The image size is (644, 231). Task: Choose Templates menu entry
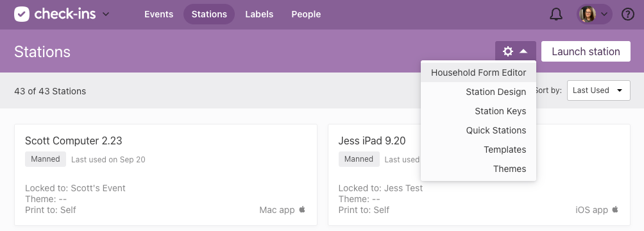[x=479, y=150]
